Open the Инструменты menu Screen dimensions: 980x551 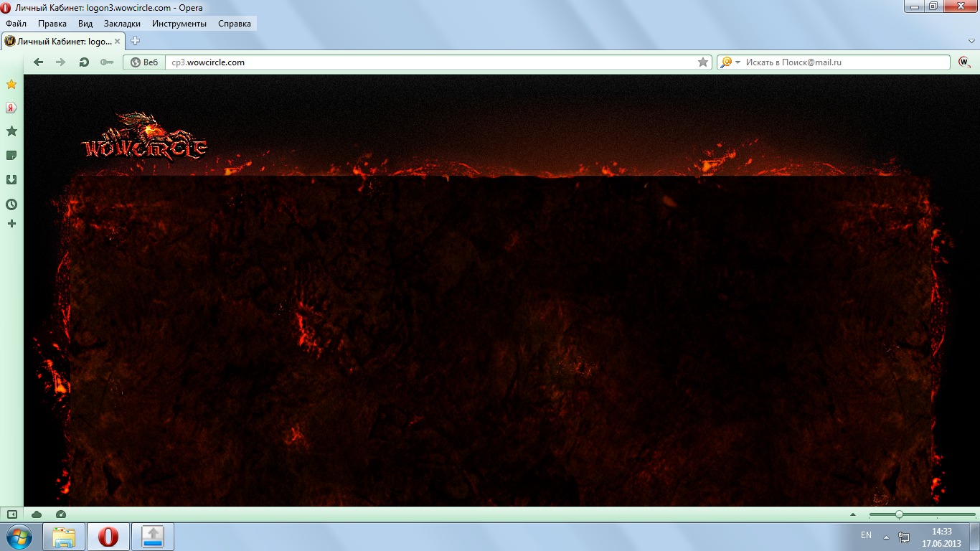[179, 24]
